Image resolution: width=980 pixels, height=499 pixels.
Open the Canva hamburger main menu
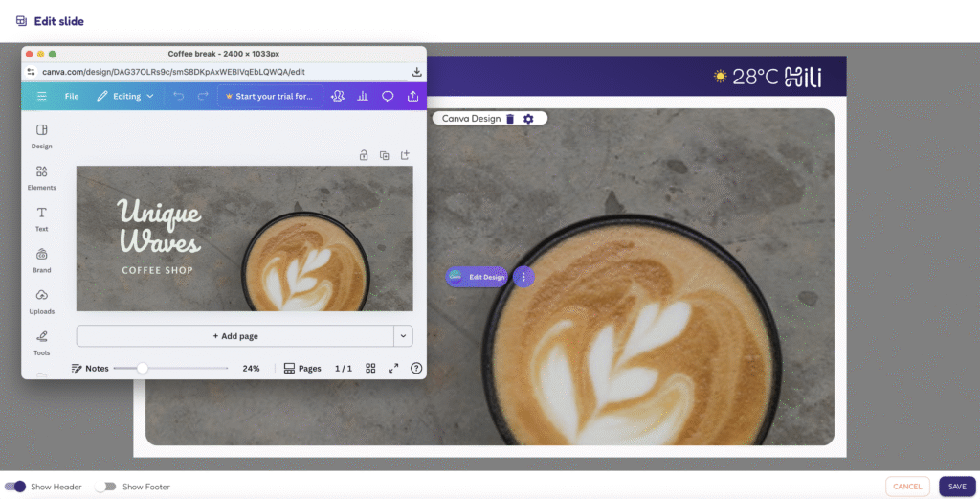[x=41, y=96]
